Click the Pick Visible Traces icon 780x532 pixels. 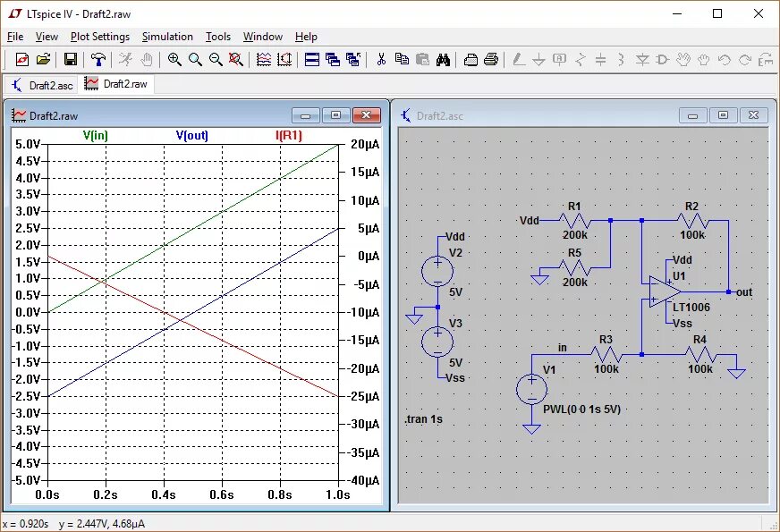click(264, 60)
